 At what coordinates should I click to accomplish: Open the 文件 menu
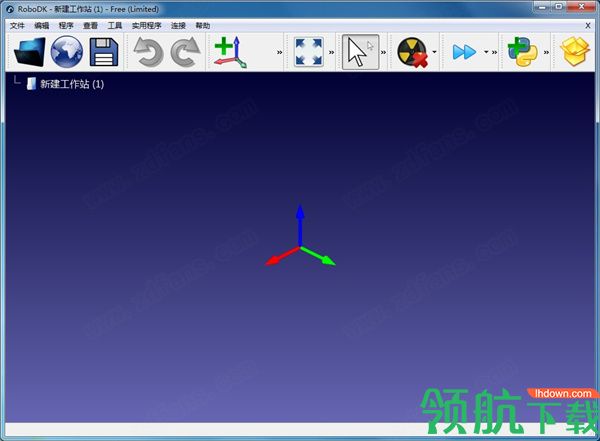17,26
